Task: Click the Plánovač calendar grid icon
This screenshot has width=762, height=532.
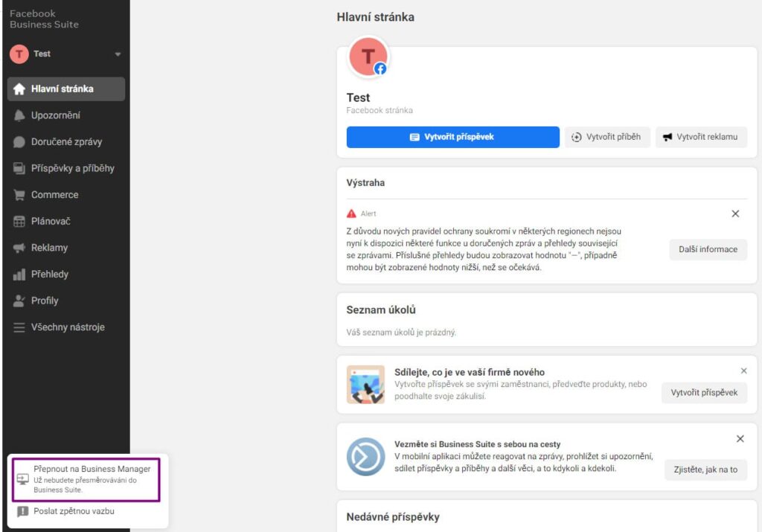Action: coord(19,222)
